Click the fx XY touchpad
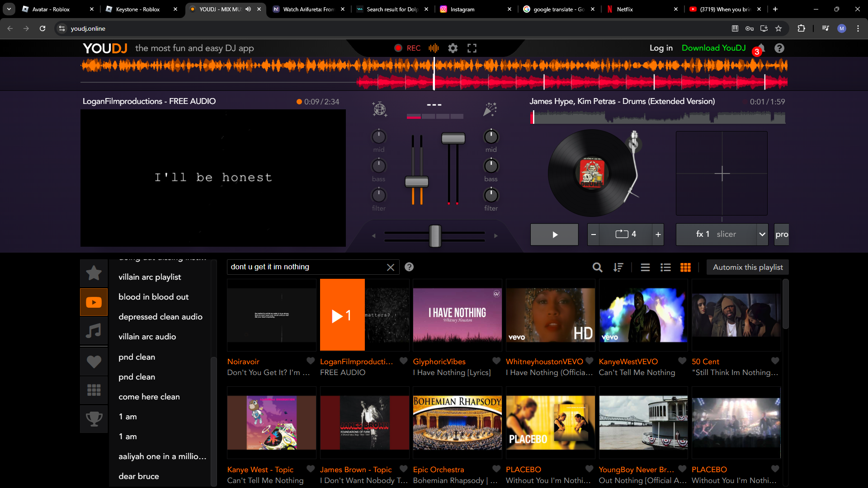 [x=722, y=173]
